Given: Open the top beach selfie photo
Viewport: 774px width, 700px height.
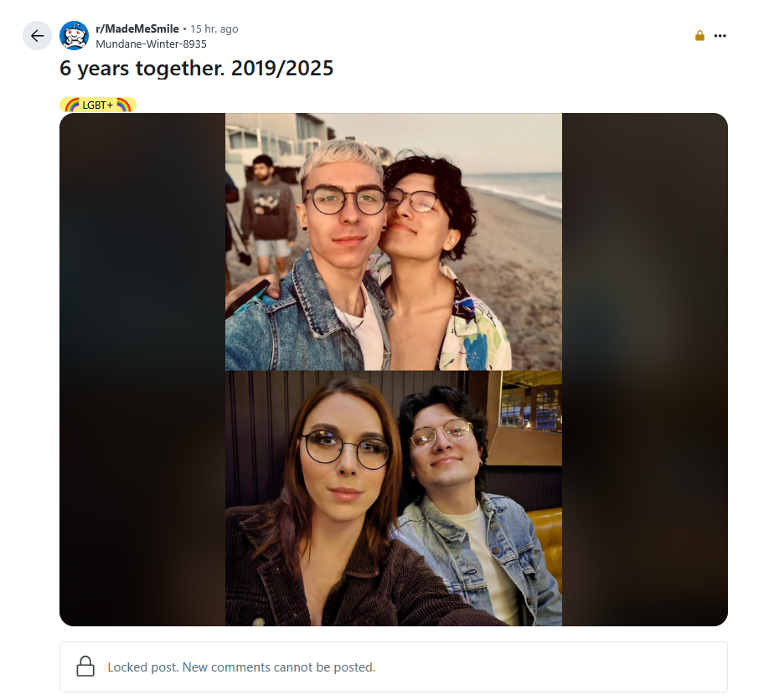Looking at the screenshot, I should (394, 242).
